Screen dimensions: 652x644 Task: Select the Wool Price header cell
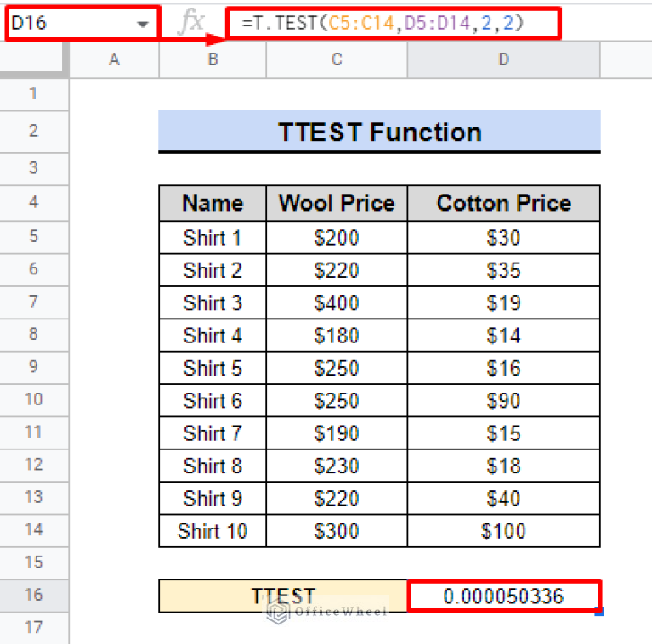click(337, 204)
